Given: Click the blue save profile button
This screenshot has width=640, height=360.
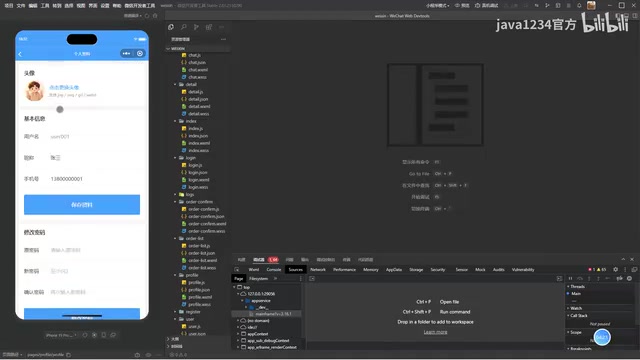Looking at the screenshot, I should 82,204.
